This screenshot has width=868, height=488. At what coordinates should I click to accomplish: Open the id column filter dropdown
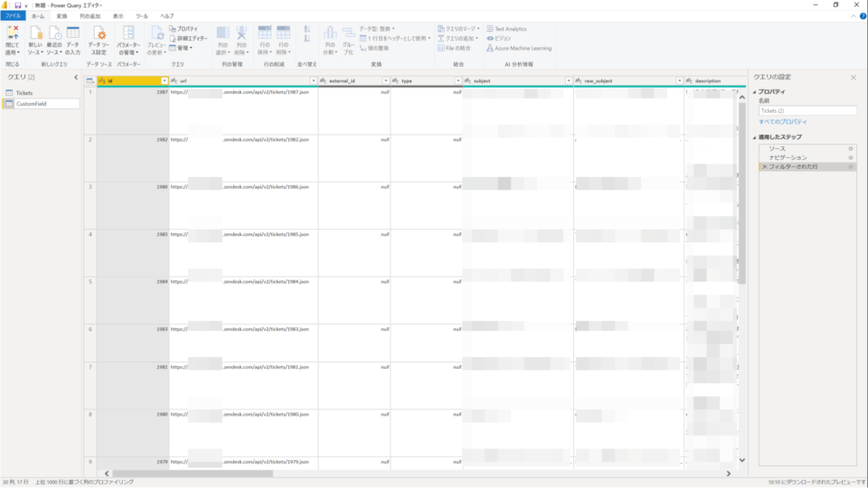coord(164,80)
